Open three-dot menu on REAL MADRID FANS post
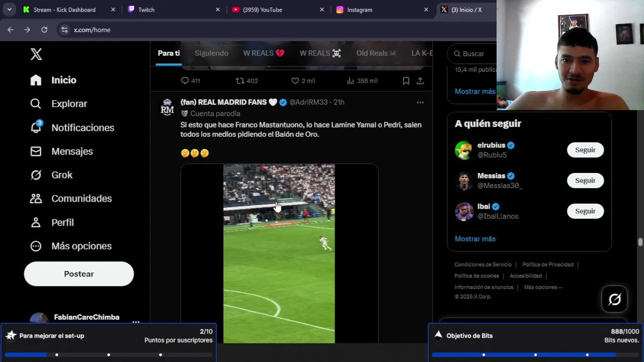The width and height of the screenshot is (644, 362). click(420, 102)
